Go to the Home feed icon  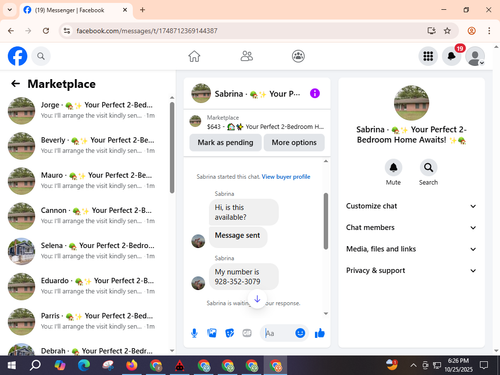point(194,56)
